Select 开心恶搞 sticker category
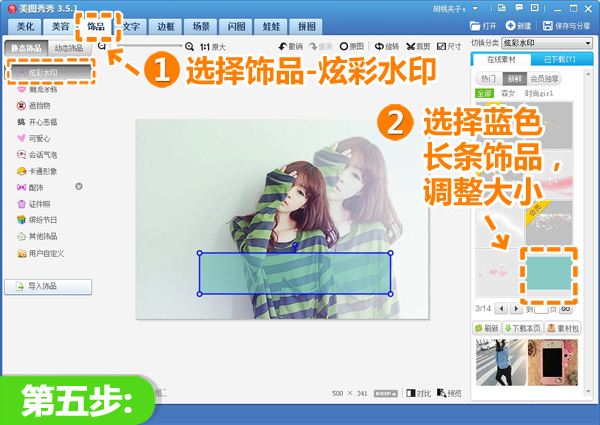Viewport: 600px width, 425px height. click(x=37, y=122)
